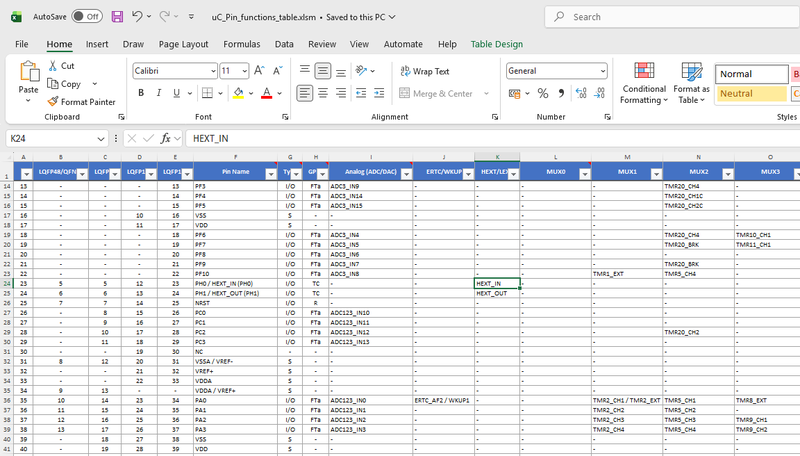Expand the Paste options arrow
800x456 pixels.
coord(28,101)
